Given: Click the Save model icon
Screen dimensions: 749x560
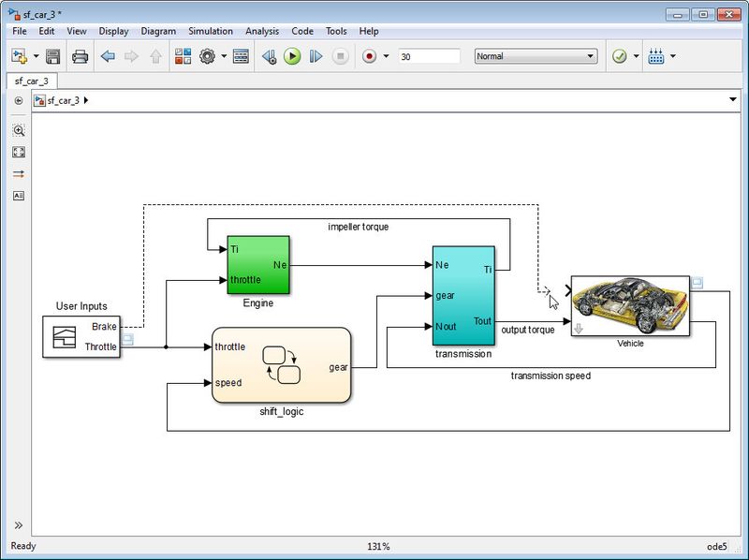Looking at the screenshot, I should 53,57.
